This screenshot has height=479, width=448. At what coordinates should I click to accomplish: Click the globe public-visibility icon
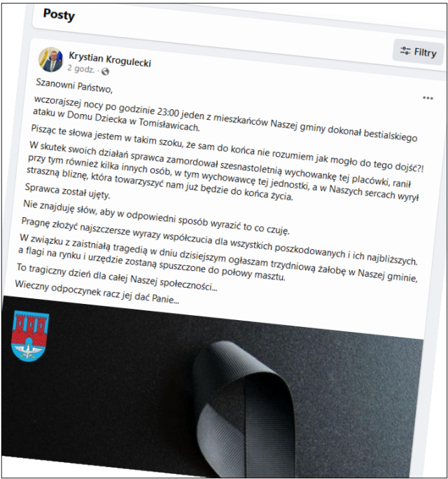pyautogui.click(x=105, y=71)
